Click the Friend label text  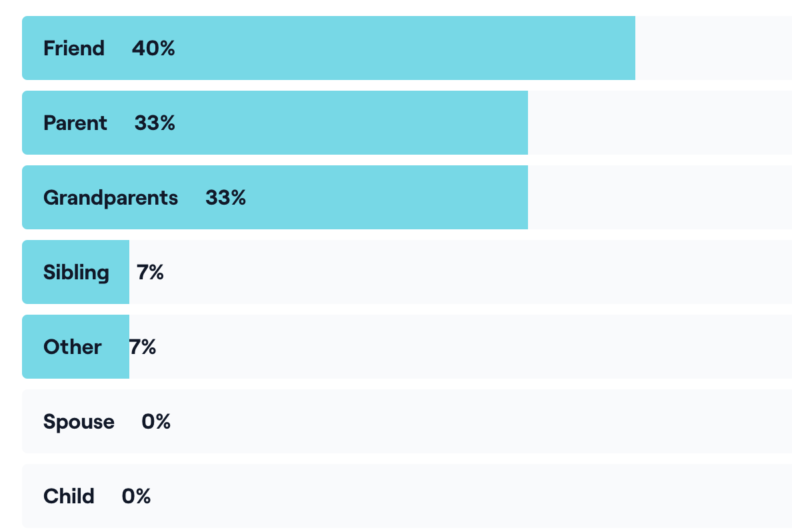pos(74,48)
